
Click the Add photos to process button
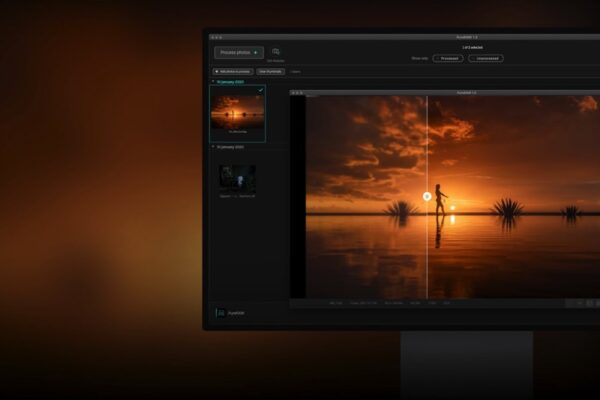coord(233,72)
